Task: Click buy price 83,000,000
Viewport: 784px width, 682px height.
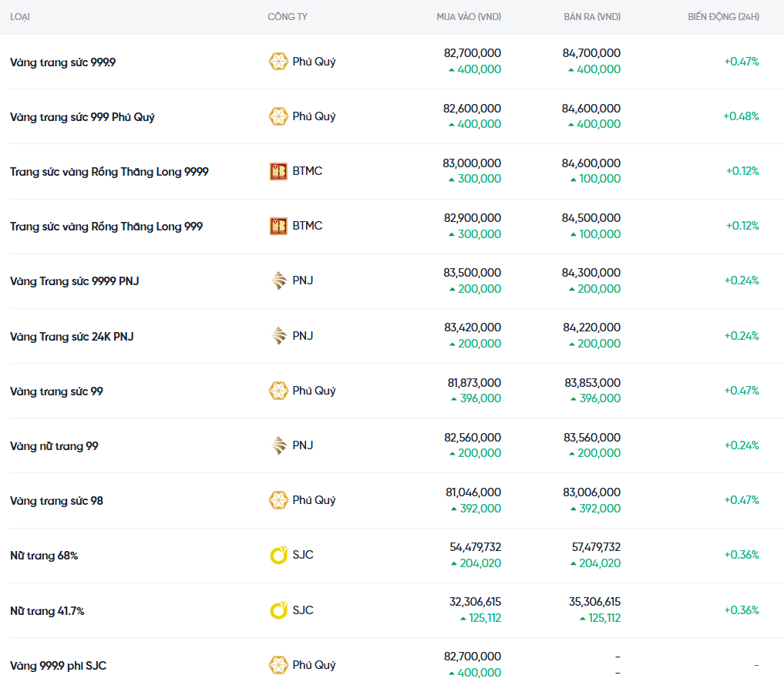Action: click(472, 163)
